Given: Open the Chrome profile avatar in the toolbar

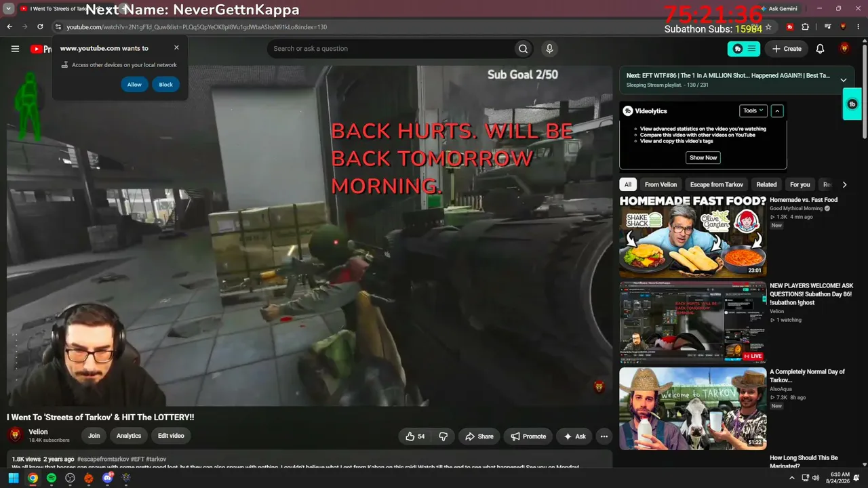Looking at the screenshot, I should click(843, 27).
